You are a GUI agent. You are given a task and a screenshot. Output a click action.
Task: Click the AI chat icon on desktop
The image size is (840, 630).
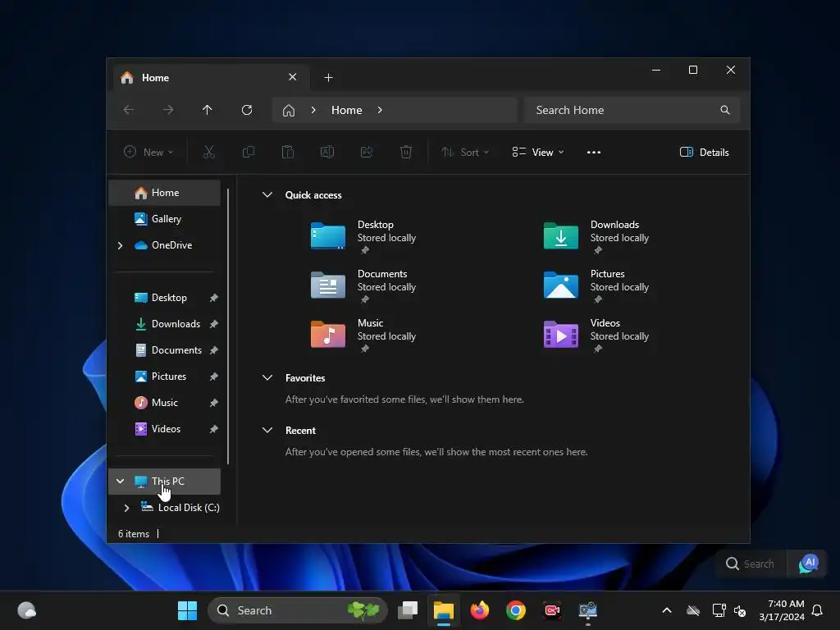(x=809, y=564)
